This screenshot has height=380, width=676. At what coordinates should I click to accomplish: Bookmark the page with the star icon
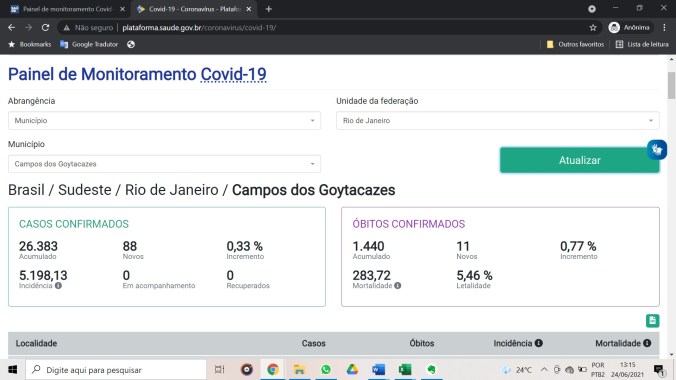[x=593, y=28]
